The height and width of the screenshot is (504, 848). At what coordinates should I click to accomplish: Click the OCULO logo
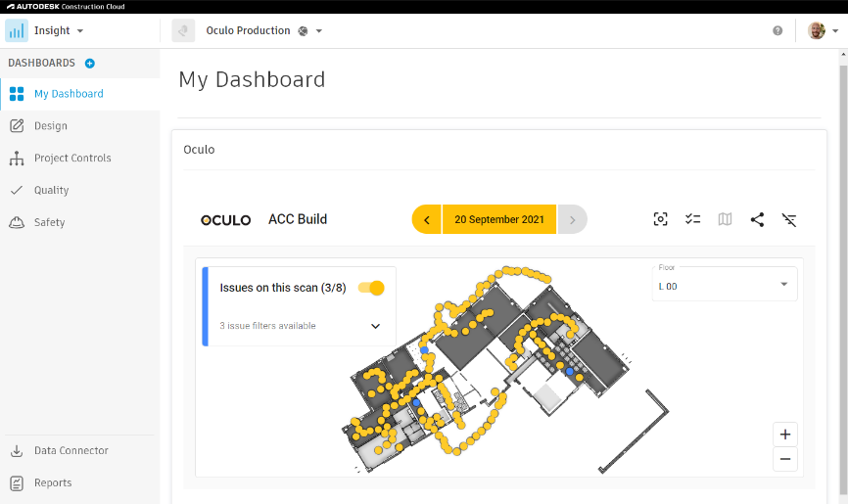[226, 220]
